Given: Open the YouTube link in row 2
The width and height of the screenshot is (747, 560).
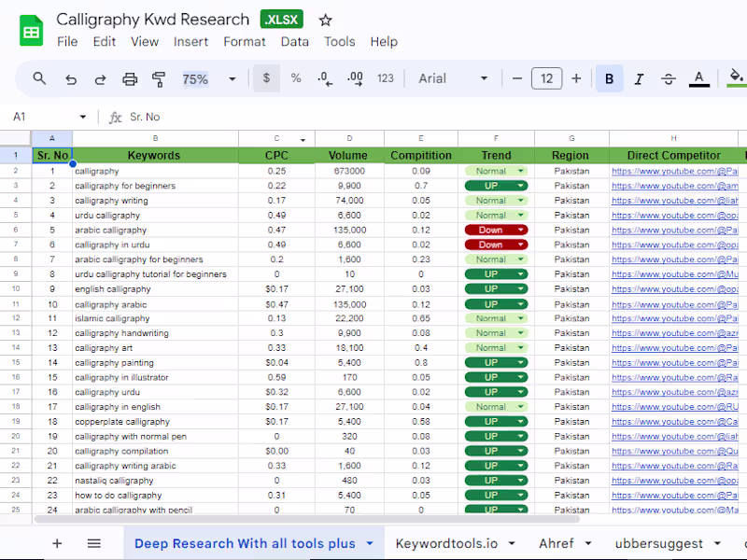Looking at the screenshot, I should (674, 172).
